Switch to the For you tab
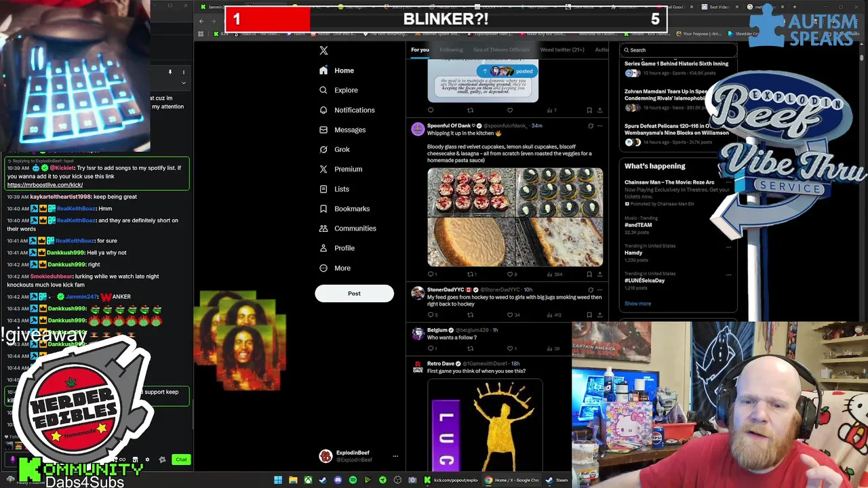868x488 pixels. (x=420, y=49)
